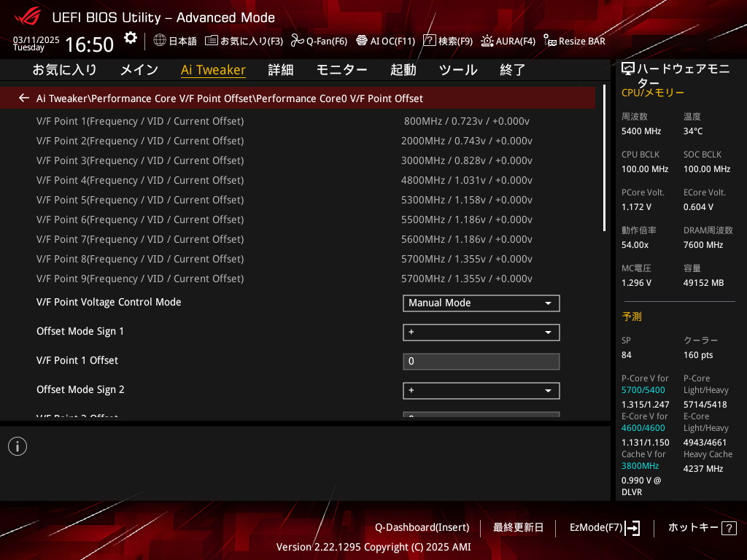Image resolution: width=747 pixels, height=560 pixels.
Task: Open Q-Fan(F6) fan control
Action: (x=320, y=41)
